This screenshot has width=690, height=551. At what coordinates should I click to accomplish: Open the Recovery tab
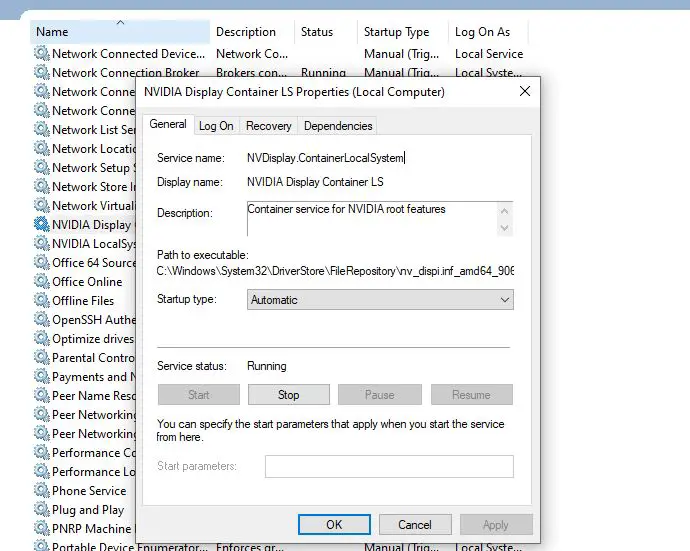268,126
